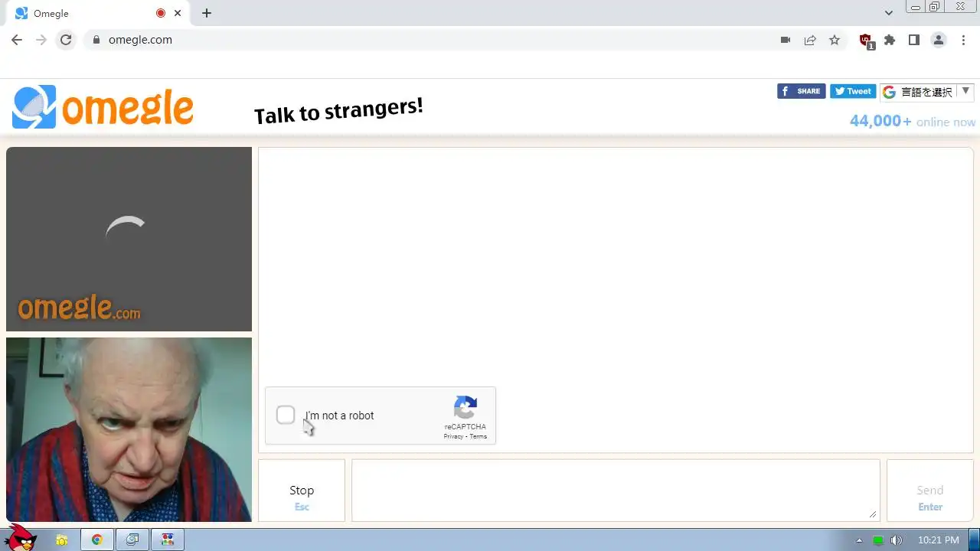Open camera permission indicator in address bar
The image size is (980, 551).
point(786,40)
